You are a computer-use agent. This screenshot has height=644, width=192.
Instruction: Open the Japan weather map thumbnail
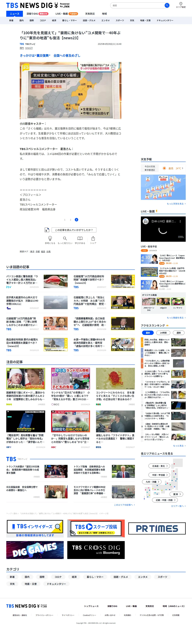coord(163,187)
